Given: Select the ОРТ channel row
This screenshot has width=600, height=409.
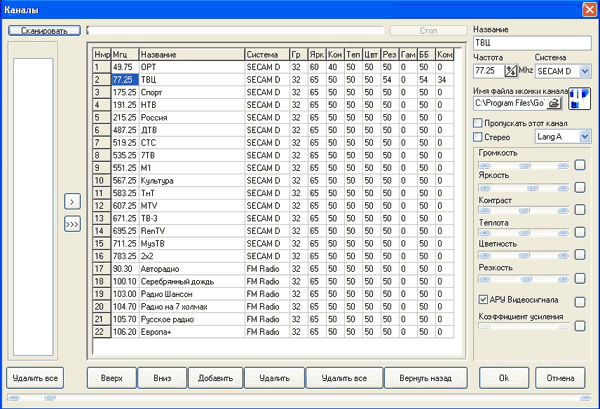Looking at the screenshot, I should (x=273, y=67).
